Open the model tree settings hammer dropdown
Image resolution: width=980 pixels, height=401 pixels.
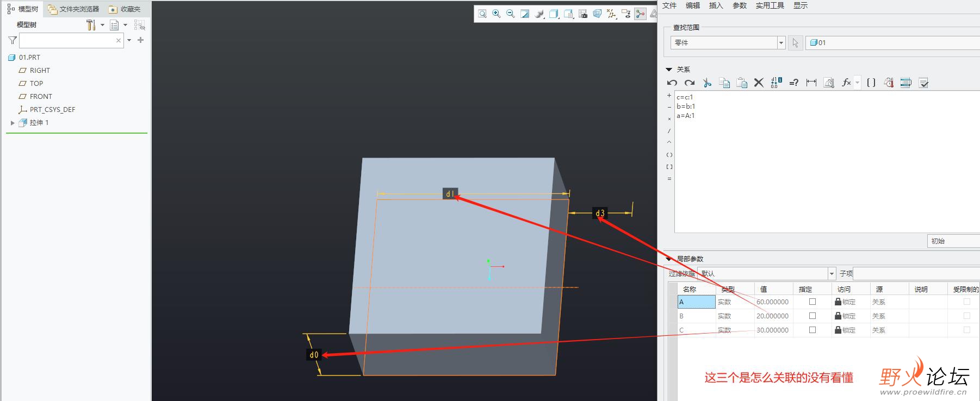pos(102,25)
